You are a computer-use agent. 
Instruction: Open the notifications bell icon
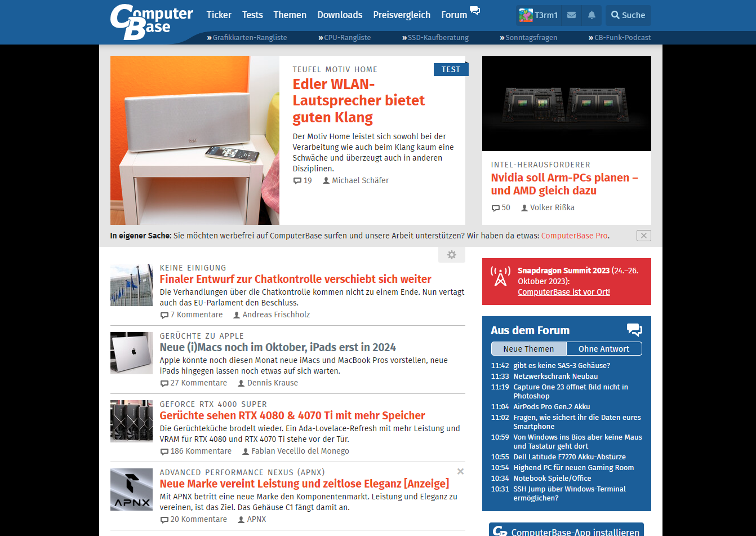(592, 15)
